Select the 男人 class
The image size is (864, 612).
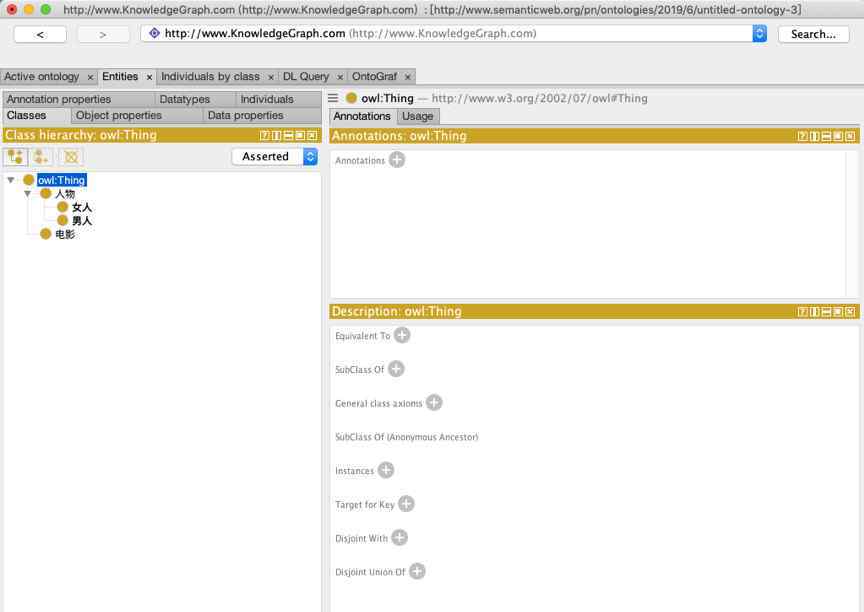pos(82,221)
